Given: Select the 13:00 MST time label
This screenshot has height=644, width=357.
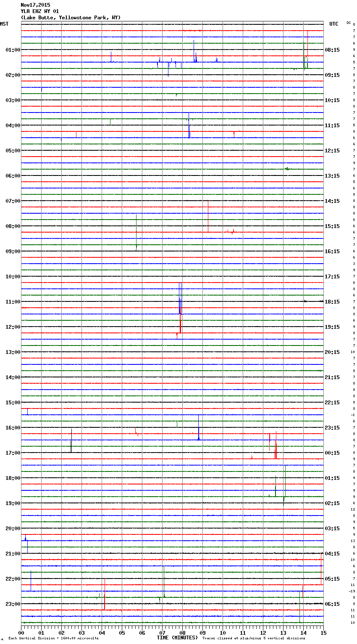Looking at the screenshot, I should (x=13, y=352).
